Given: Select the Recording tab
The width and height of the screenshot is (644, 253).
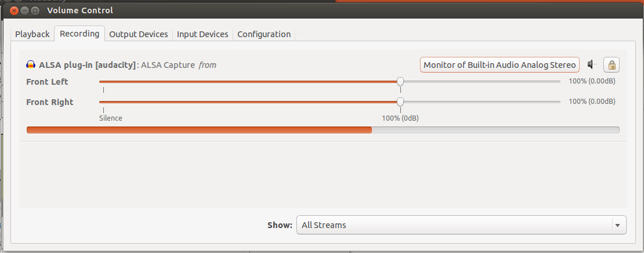Looking at the screenshot, I should [x=79, y=34].
